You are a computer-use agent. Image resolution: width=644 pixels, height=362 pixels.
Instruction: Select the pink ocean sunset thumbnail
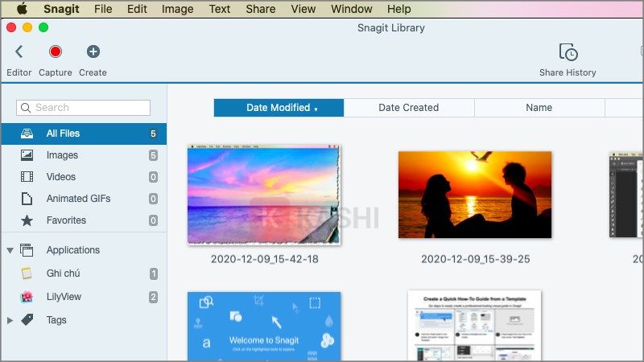(x=264, y=195)
